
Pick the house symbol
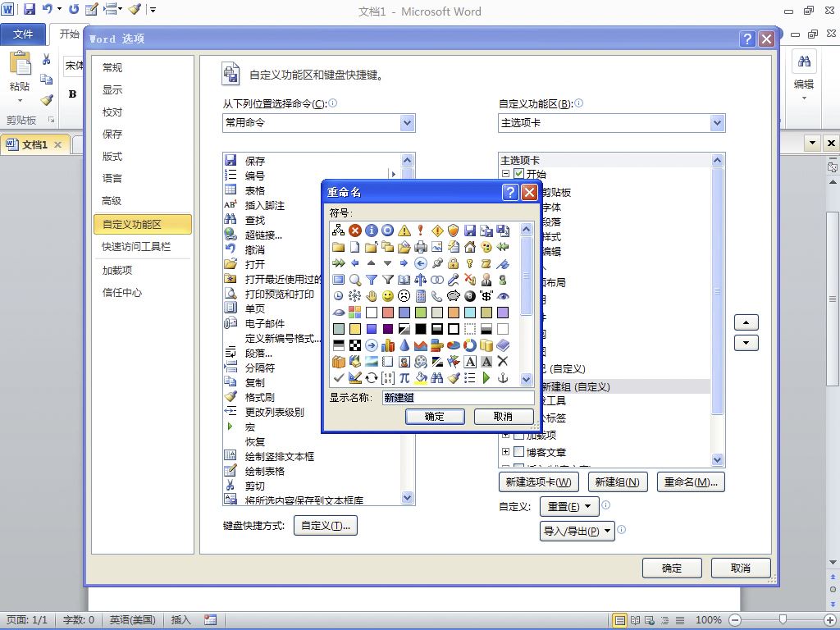pos(470,247)
